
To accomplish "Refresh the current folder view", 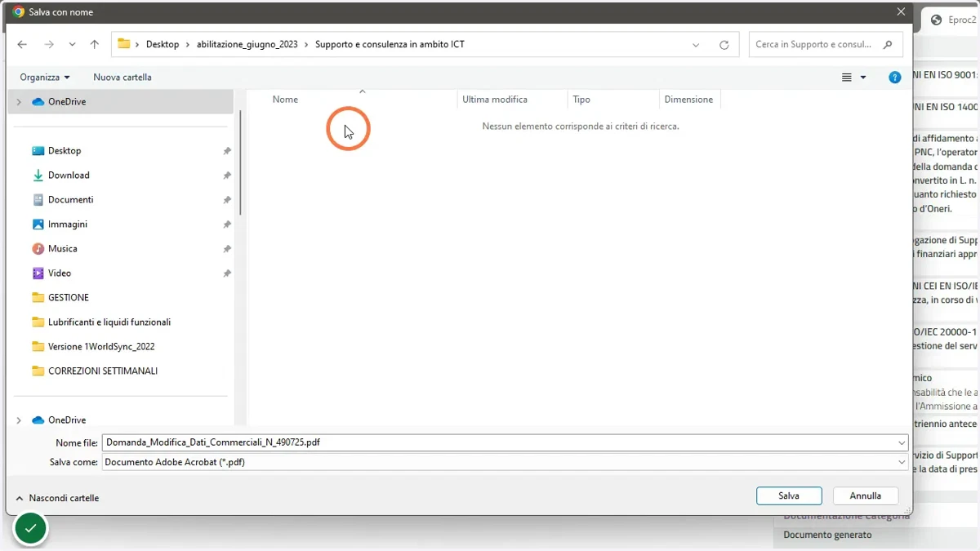I will coord(724,45).
